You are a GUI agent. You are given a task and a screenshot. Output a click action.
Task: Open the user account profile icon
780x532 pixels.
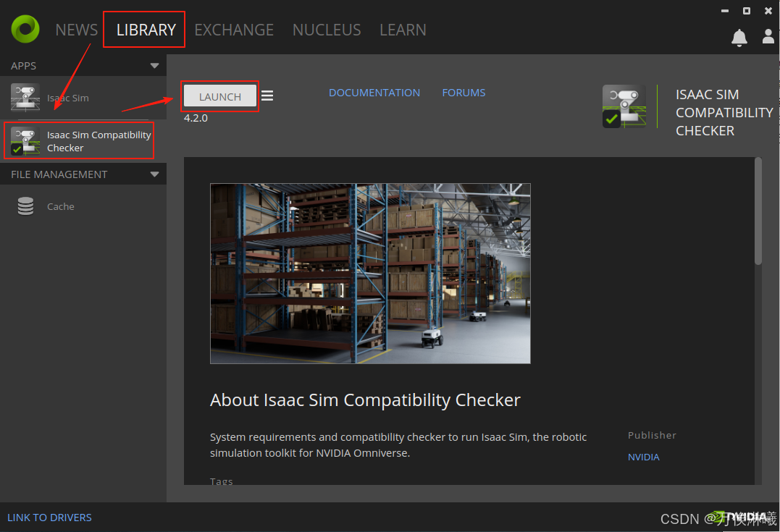(768, 37)
